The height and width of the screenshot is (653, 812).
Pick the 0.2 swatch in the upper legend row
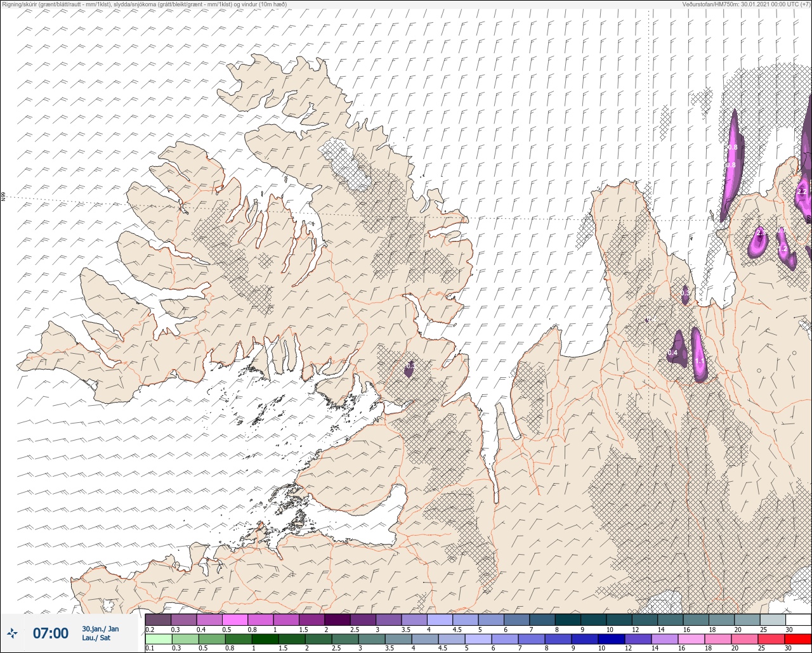point(158,619)
